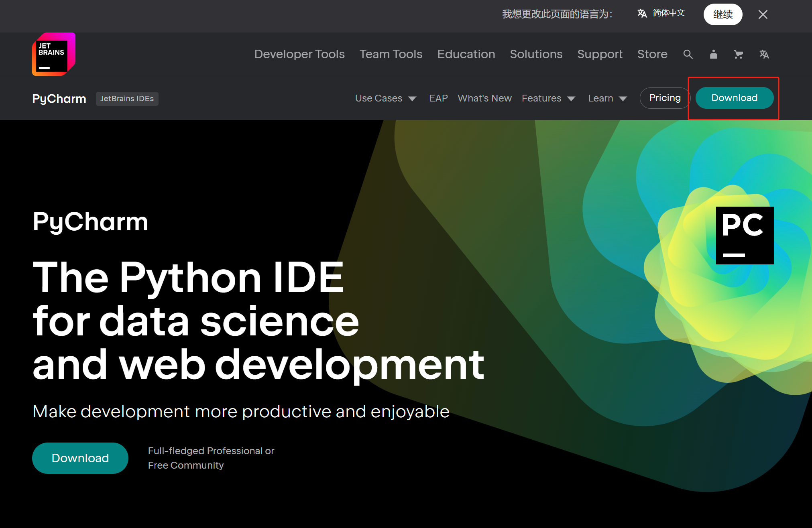Viewport: 812px width, 528px height.
Task: Click the hero Download button
Action: tap(80, 458)
